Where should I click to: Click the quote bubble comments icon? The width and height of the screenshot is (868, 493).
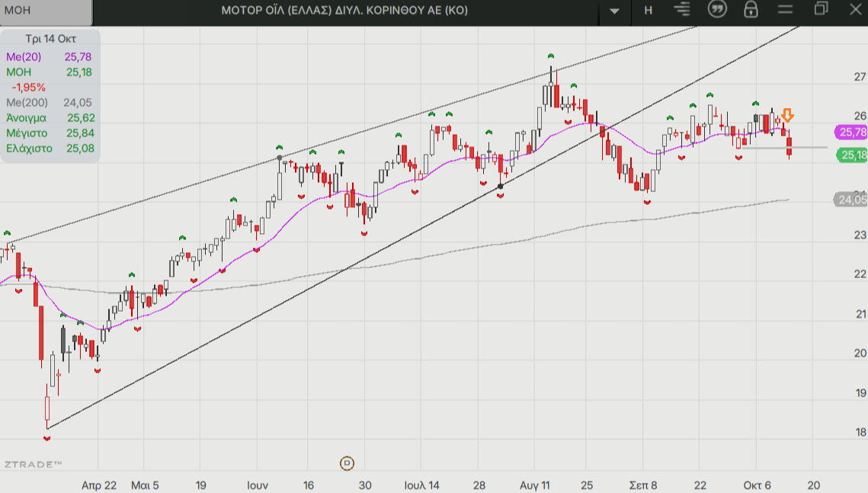click(x=716, y=10)
